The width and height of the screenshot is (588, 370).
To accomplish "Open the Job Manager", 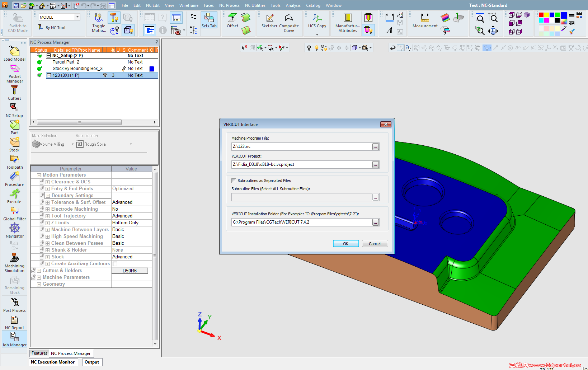I will point(14,339).
